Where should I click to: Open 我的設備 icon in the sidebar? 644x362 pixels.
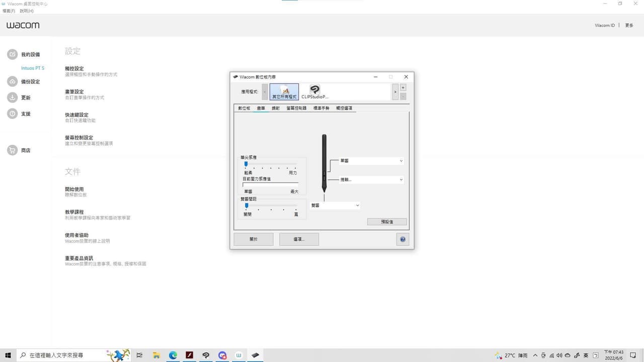click(13, 54)
